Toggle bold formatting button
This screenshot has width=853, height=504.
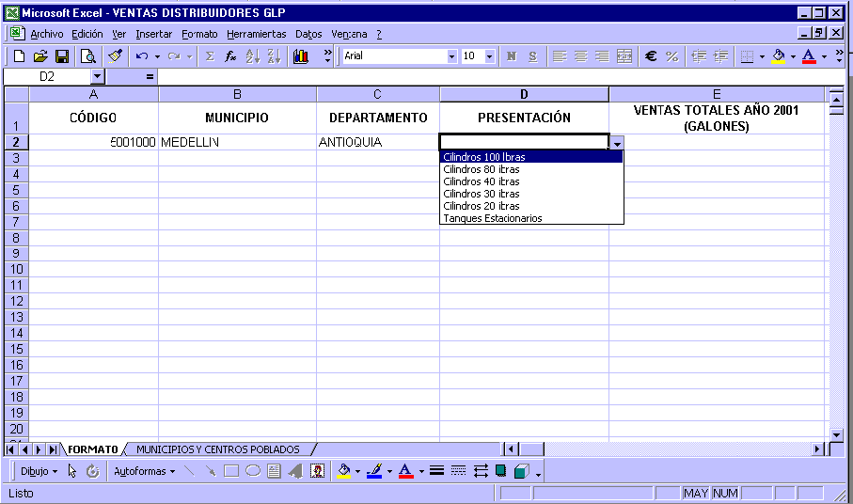pos(512,56)
